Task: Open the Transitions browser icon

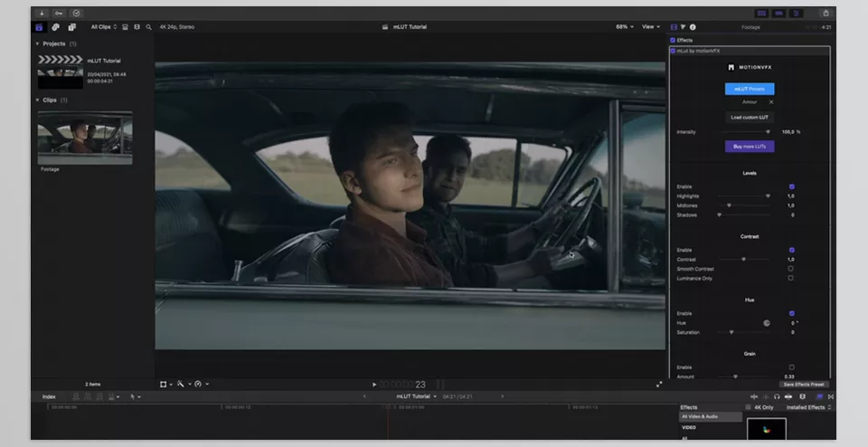Action: pos(830,396)
